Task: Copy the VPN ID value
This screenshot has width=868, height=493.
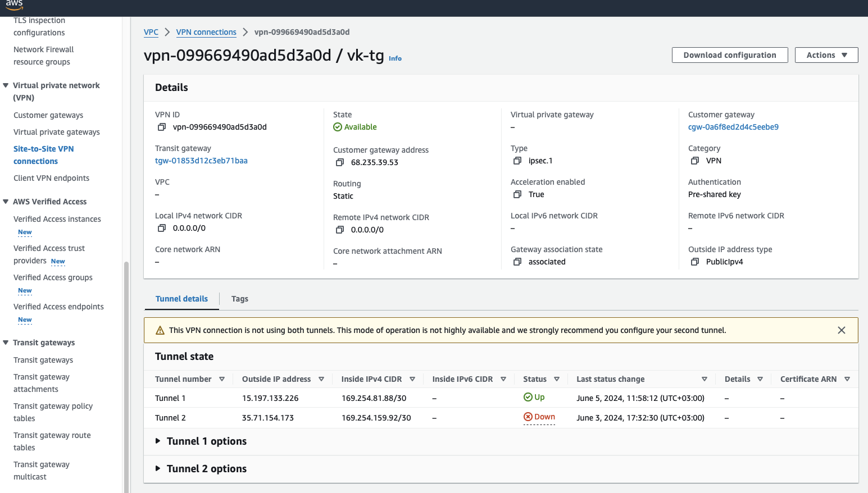Action: click(162, 127)
